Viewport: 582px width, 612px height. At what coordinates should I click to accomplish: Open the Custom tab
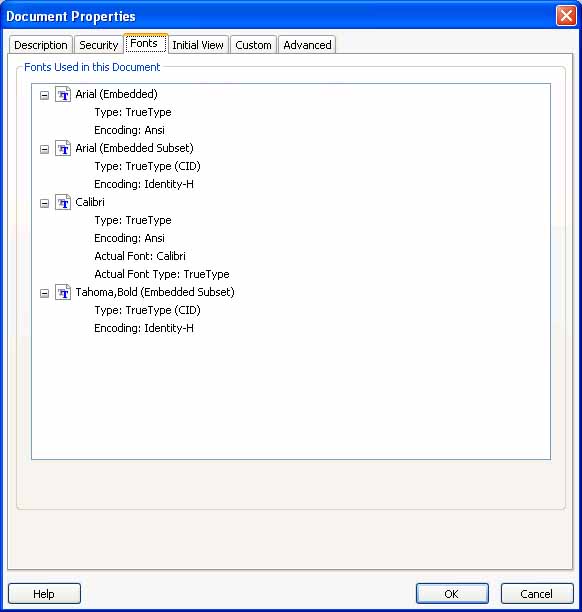point(253,45)
